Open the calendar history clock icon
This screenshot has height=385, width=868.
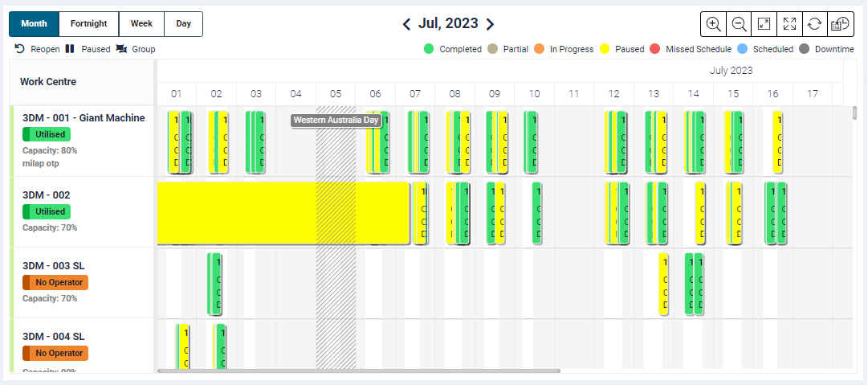pyautogui.click(x=841, y=24)
